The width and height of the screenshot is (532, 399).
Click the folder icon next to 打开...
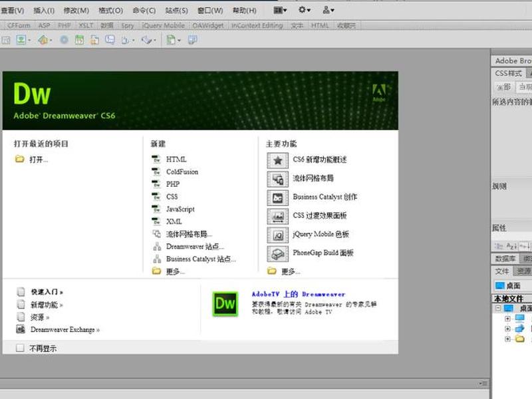click(20, 159)
